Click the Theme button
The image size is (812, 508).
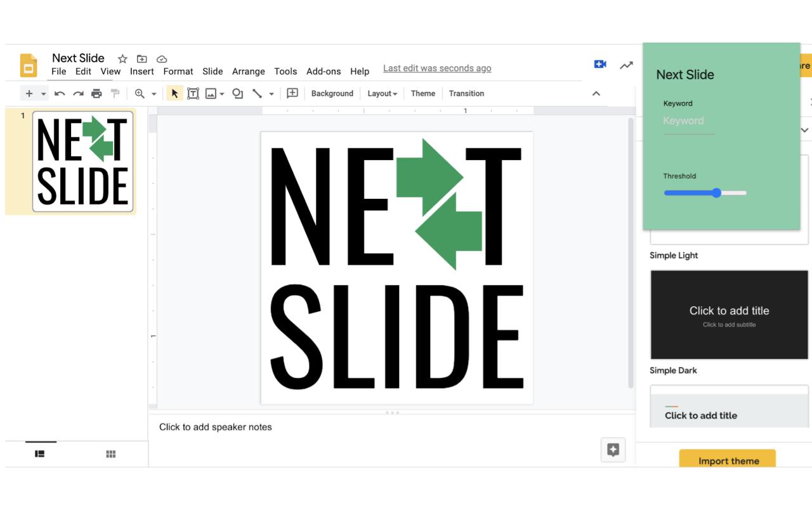pyautogui.click(x=422, y=93)
